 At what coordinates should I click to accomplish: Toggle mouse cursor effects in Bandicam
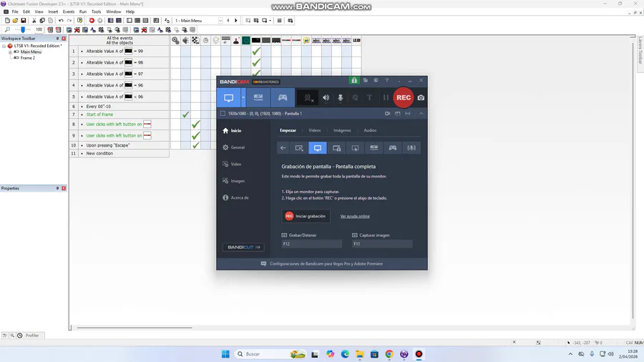coord(355,98)
